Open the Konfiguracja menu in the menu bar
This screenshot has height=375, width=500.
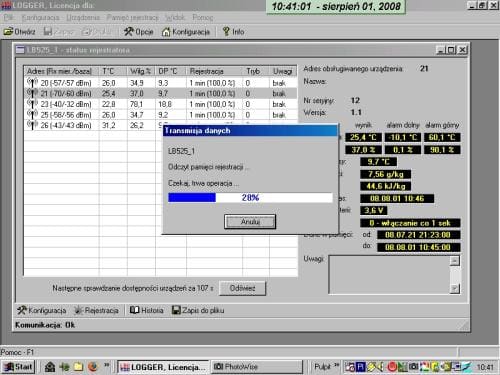pos(41,17)
